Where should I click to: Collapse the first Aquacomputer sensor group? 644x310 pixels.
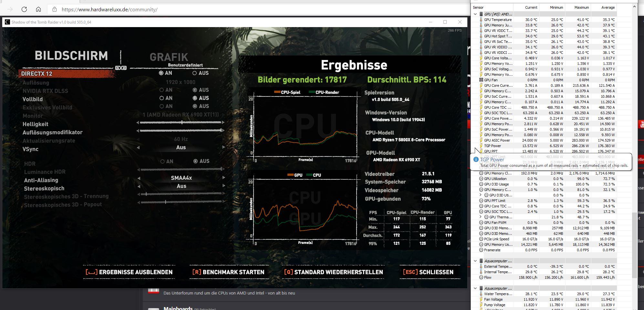[475, 261]
